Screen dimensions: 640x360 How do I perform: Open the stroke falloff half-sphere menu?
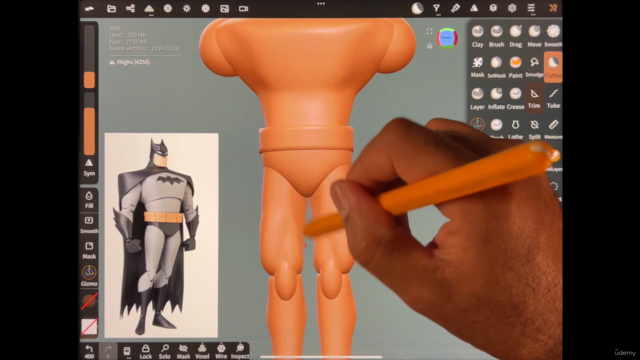pos(417,8)
